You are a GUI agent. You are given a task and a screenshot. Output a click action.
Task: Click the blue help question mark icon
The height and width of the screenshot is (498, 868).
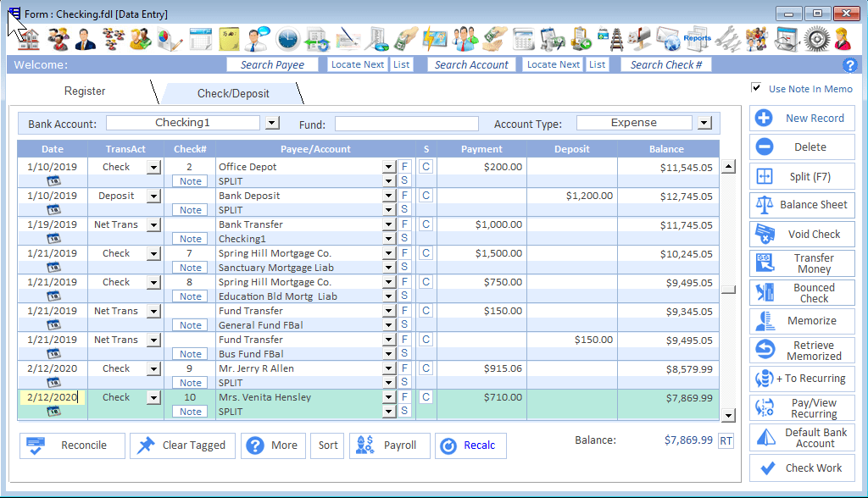tap(849, 65)
